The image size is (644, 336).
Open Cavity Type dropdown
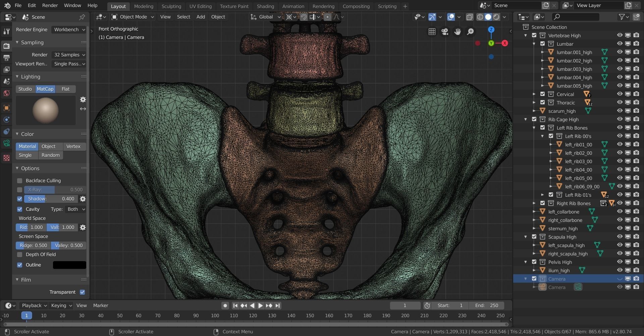coord(76,209)
